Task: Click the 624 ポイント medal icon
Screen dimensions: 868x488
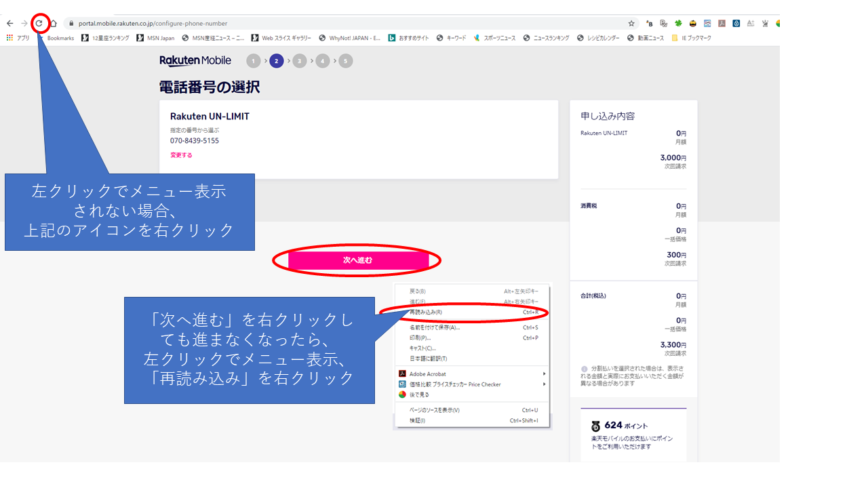Action: (x=595, y=426)
